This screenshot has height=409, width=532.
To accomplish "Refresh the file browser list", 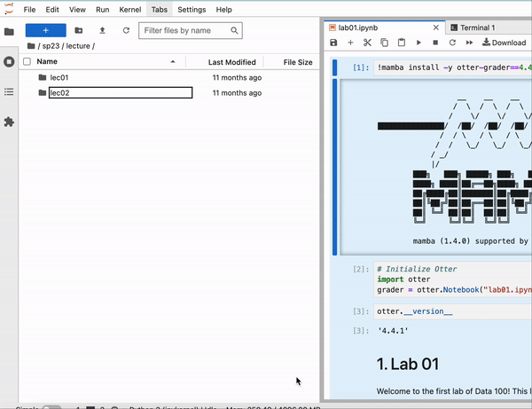I will pos(126,30).
